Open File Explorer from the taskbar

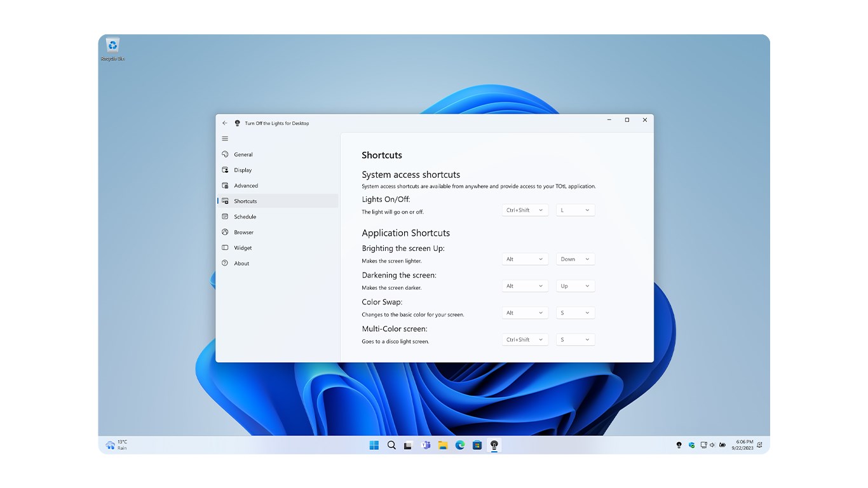(x=443, y=445)
